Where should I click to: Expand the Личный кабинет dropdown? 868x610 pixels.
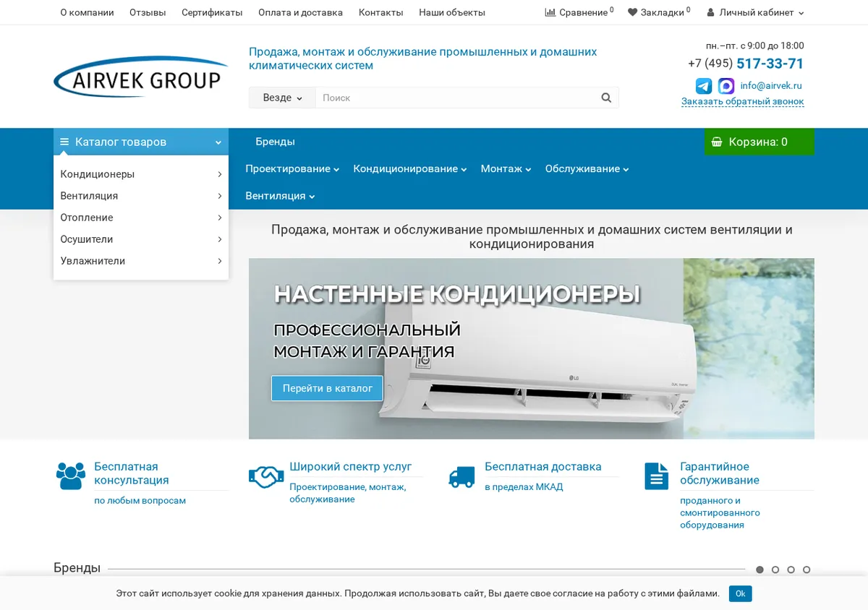[755, 12]
